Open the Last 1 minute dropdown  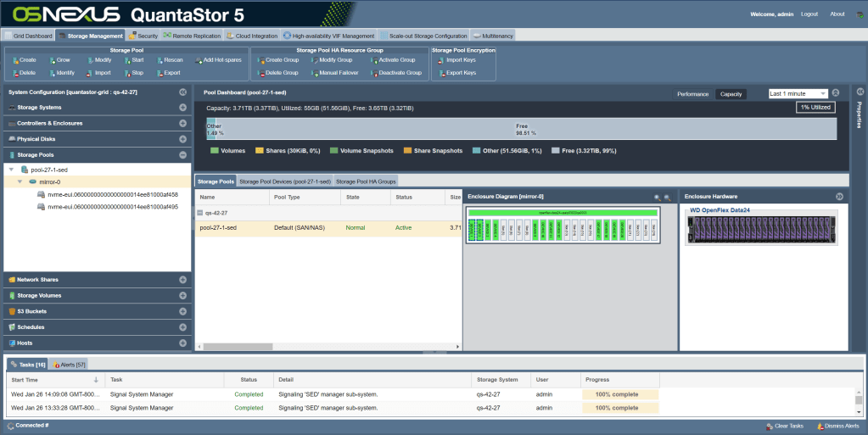798,93
